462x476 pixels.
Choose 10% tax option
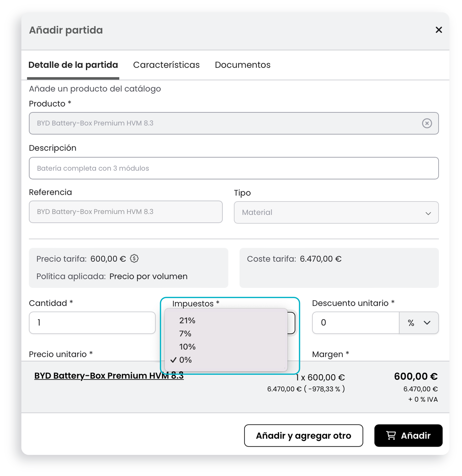pos(226,347)
